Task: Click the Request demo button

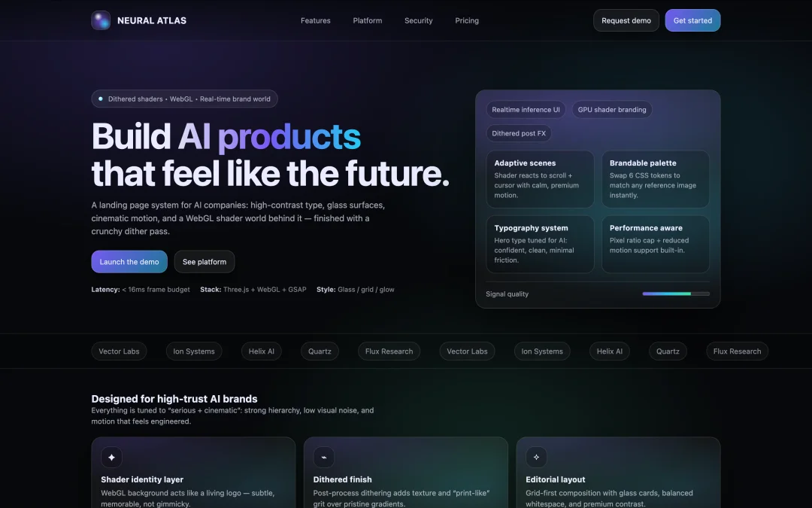Action: pos(626,21)
